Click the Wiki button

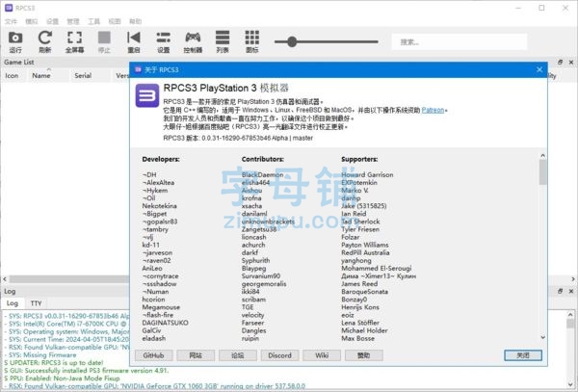point(322,355)
